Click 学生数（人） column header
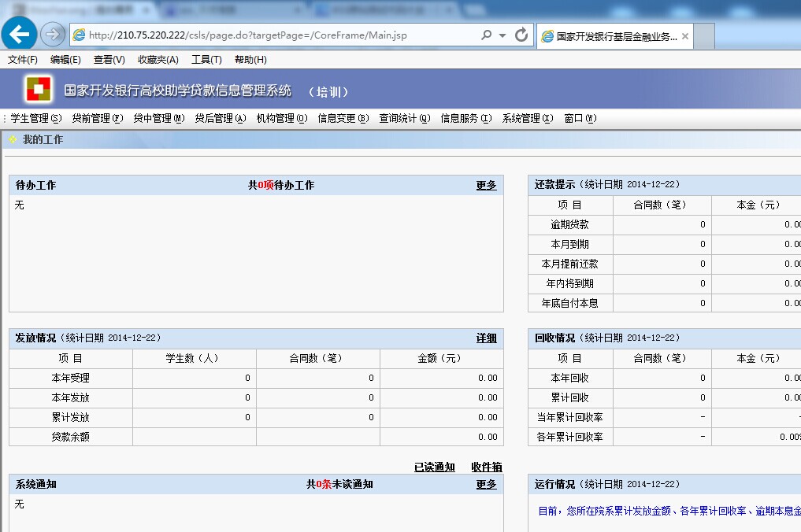Screen dimensions: 801x532 pyautogui.click(x=192, y=358)
